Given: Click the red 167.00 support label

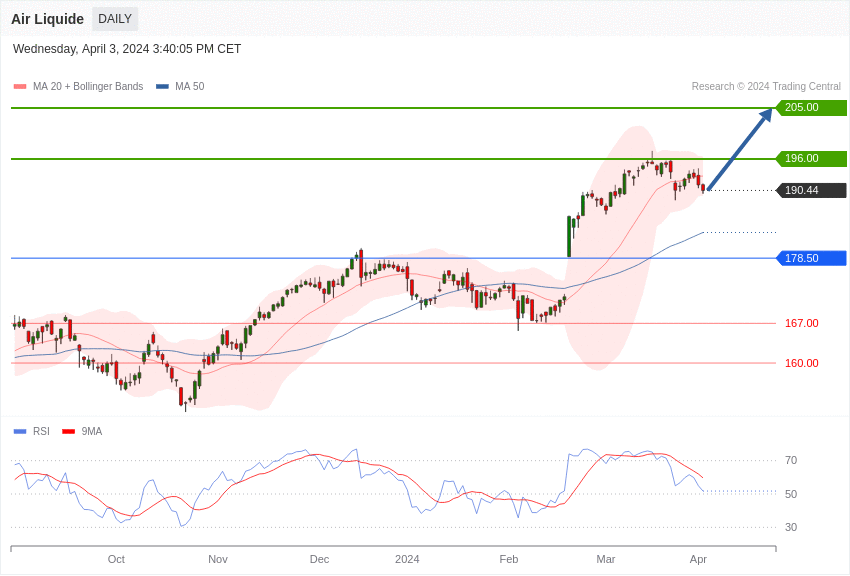Looking at the screenshot, I should tap(801, 323).
